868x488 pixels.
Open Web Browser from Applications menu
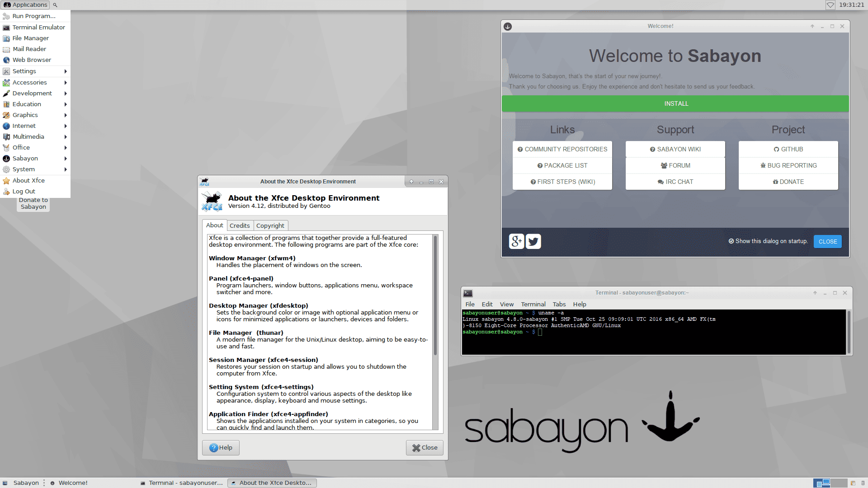point(35,60)
